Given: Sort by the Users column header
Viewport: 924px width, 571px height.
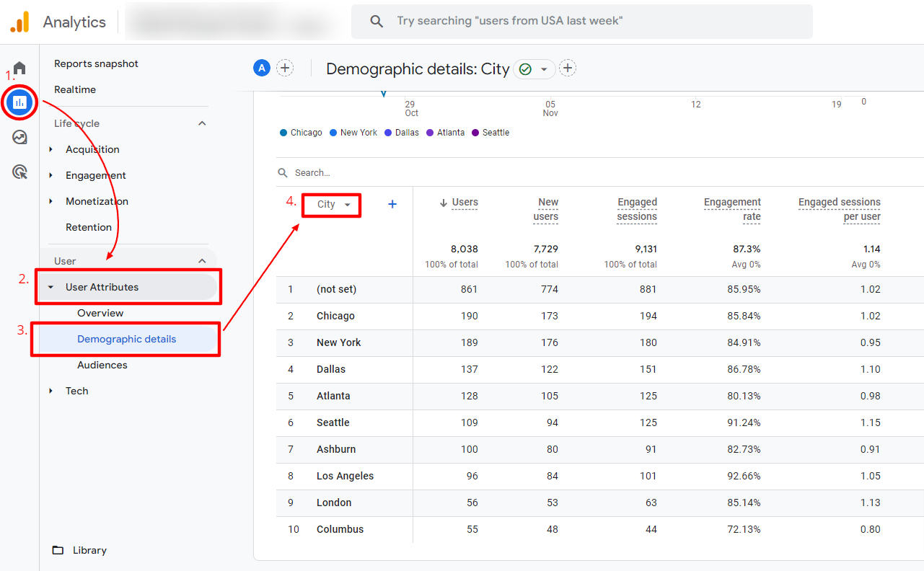Looking at the screenshot, I should pyautogui.click(x=465, y=203).
